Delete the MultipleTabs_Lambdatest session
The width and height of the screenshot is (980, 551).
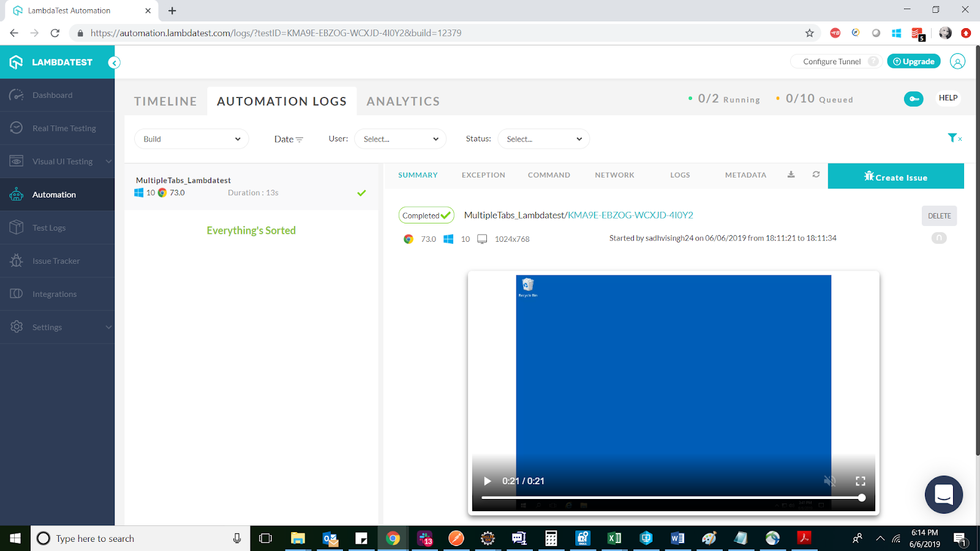point(939,216)
